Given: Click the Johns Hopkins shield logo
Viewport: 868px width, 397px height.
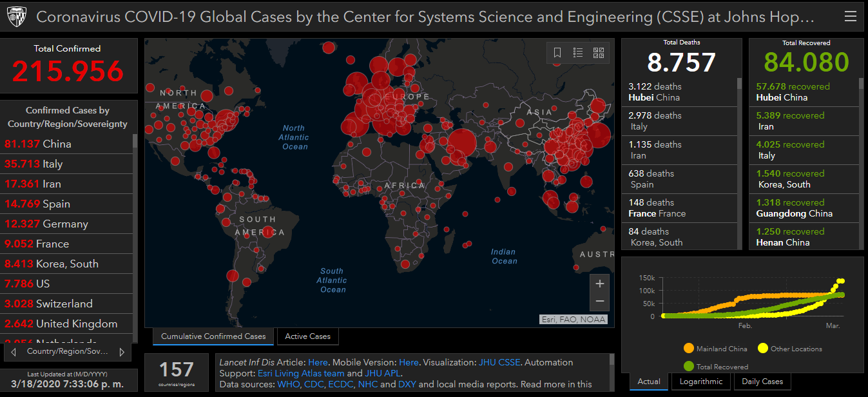Looking at the screenshot, I should (x=17, y=17).
